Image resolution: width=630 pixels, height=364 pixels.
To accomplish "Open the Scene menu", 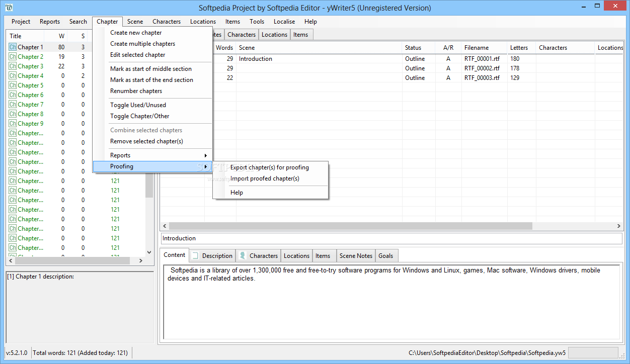I will 135,22.
